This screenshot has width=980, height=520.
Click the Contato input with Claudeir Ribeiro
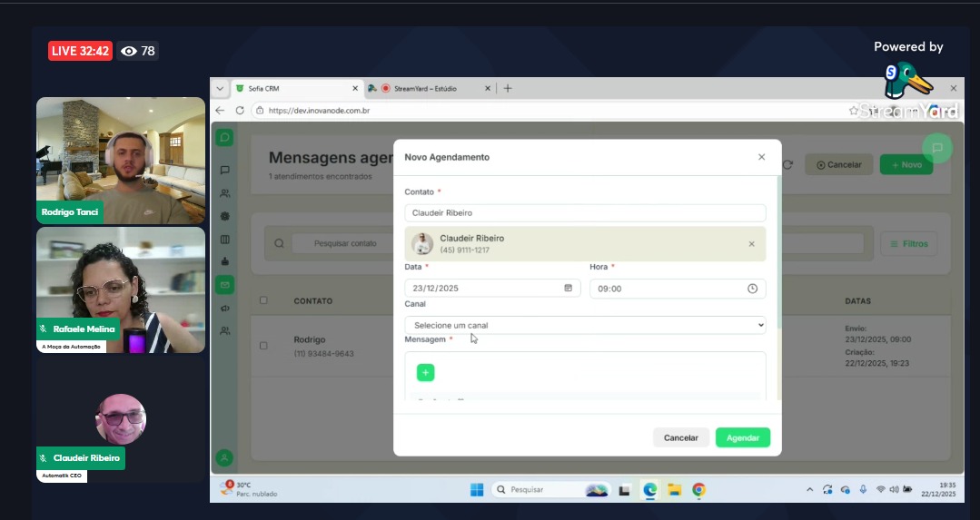tap(585, 212)
